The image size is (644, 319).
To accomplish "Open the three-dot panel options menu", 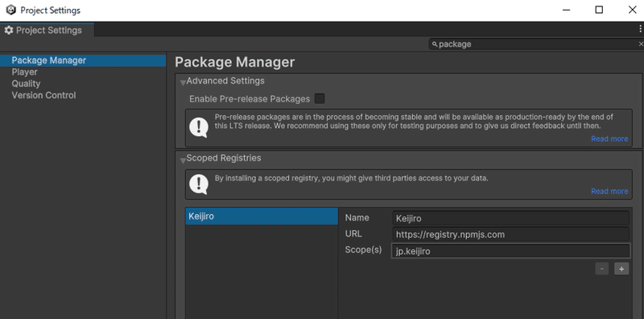I will pyautogui.click(x=640, y=29).
